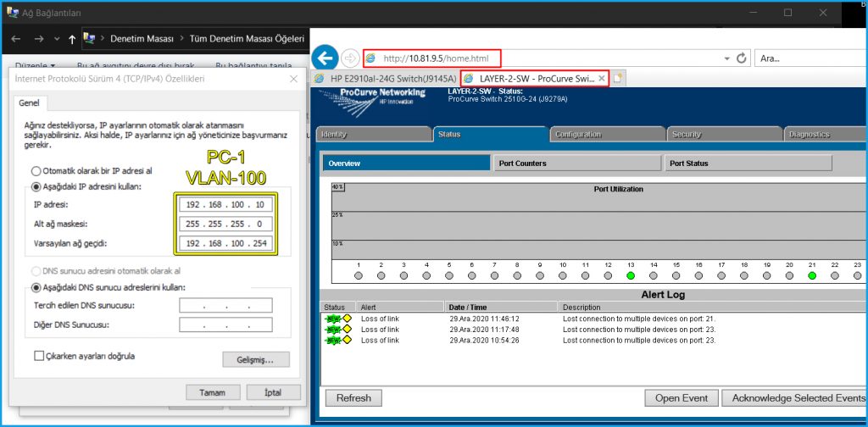Open the Status tab of ProCurve
868x427 pixels.
(490, 135)
